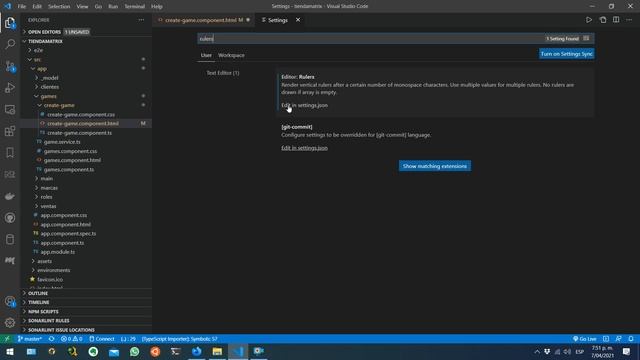Select the User settings tab

pyautogui.click(x=206, y=55)
